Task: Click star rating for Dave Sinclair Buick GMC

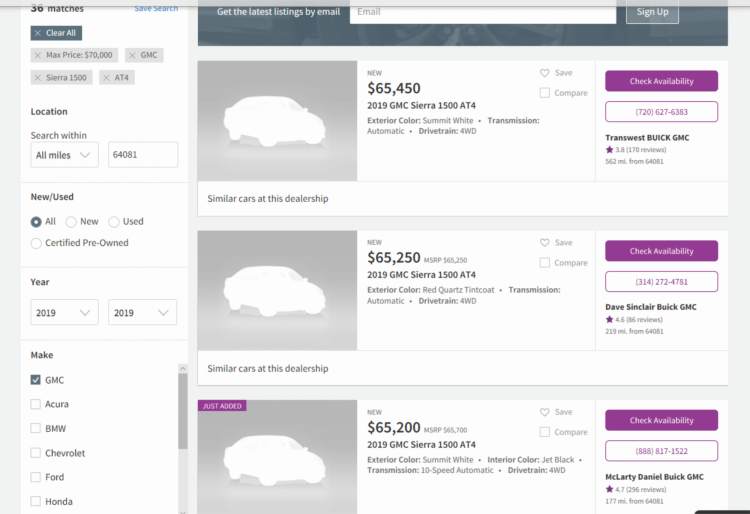Action: click(x=609, y=319)
